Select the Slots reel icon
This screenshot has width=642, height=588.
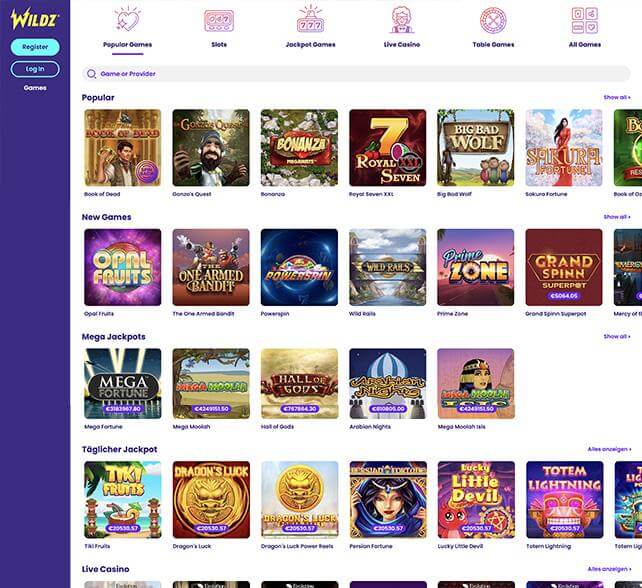coord(219,21)
